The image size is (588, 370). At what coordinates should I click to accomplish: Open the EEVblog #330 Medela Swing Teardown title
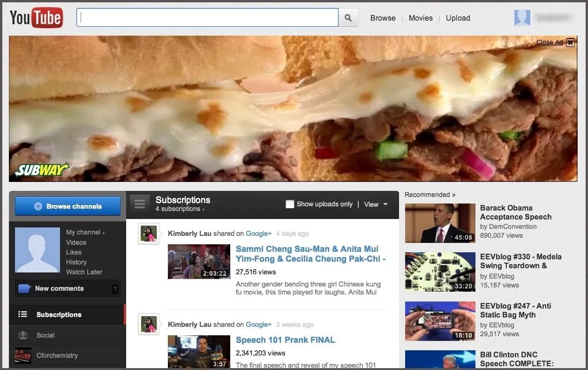(520, 261)
